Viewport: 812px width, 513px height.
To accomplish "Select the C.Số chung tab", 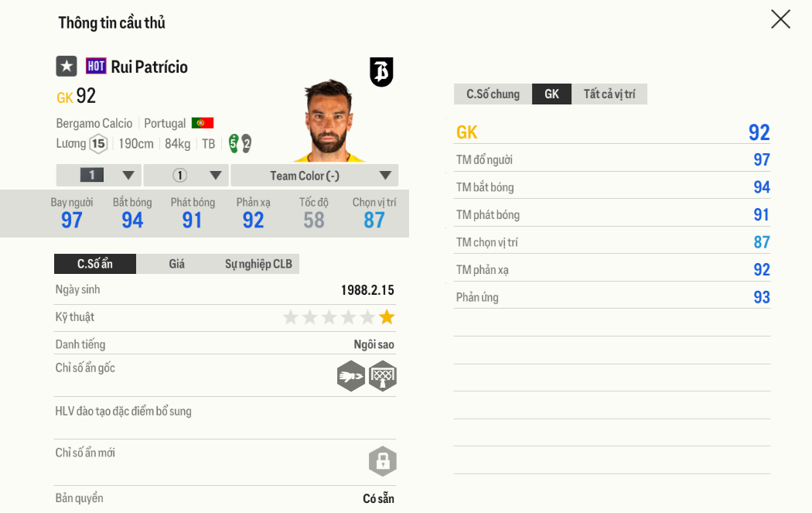I will point(493,94).
